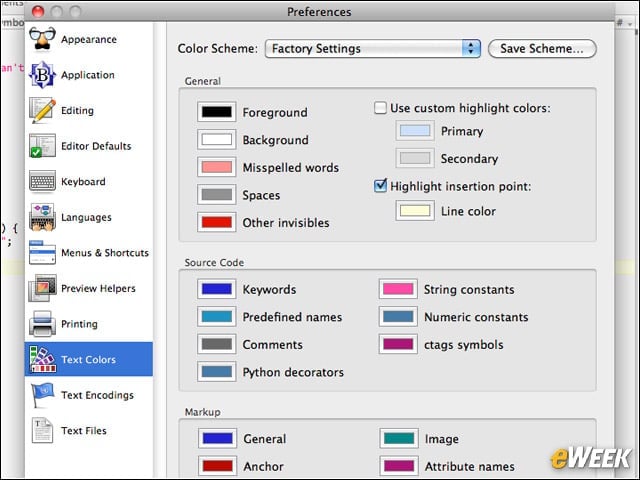Screen dimensions: 640x480
Task: Click the Comments gray color swatch
Action: pos(217,344)
